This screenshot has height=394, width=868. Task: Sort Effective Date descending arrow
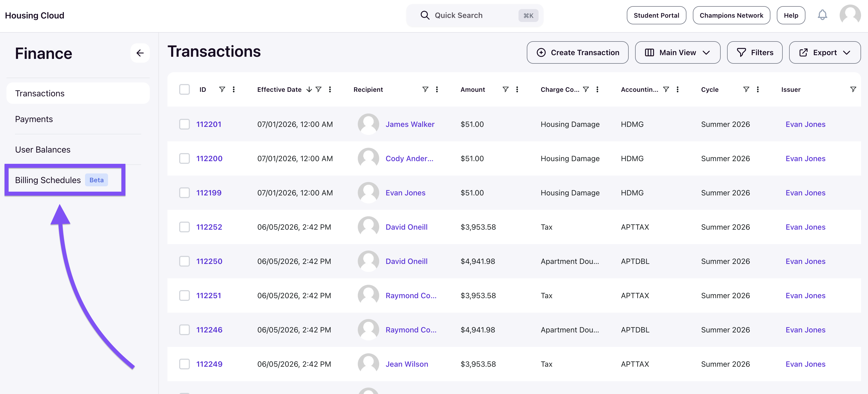click(309, 89)
